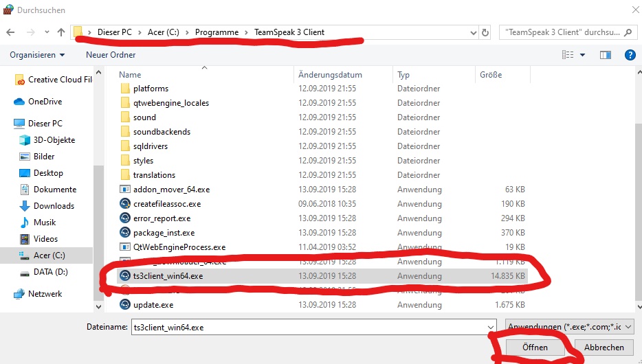Sort files by Name column header
Image resolution: width=642 pixels, height=364 pixels.
pyautogui.click(x=130, y=75)
